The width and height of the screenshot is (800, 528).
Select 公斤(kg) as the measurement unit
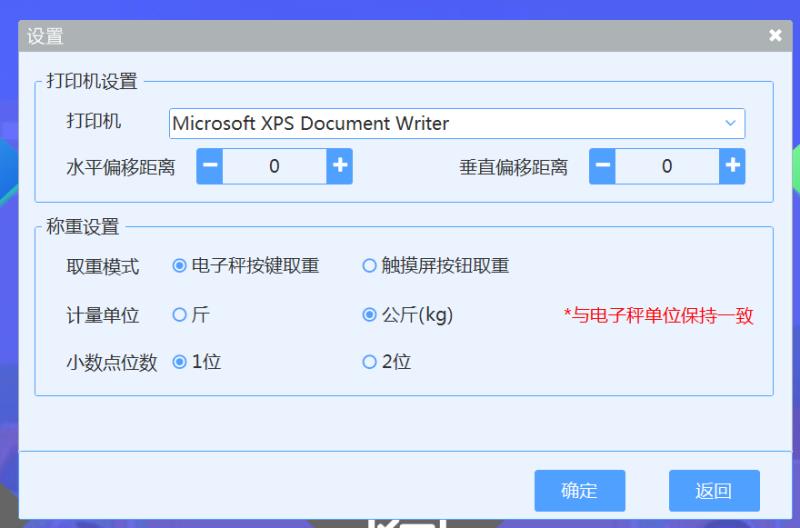(370, 315)
